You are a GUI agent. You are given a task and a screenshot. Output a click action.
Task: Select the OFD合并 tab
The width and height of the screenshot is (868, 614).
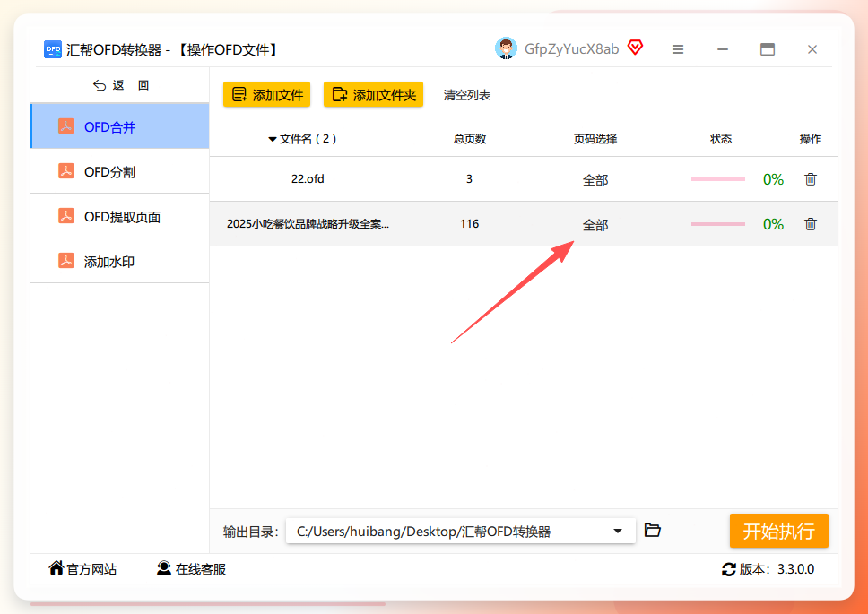(120, 126)
